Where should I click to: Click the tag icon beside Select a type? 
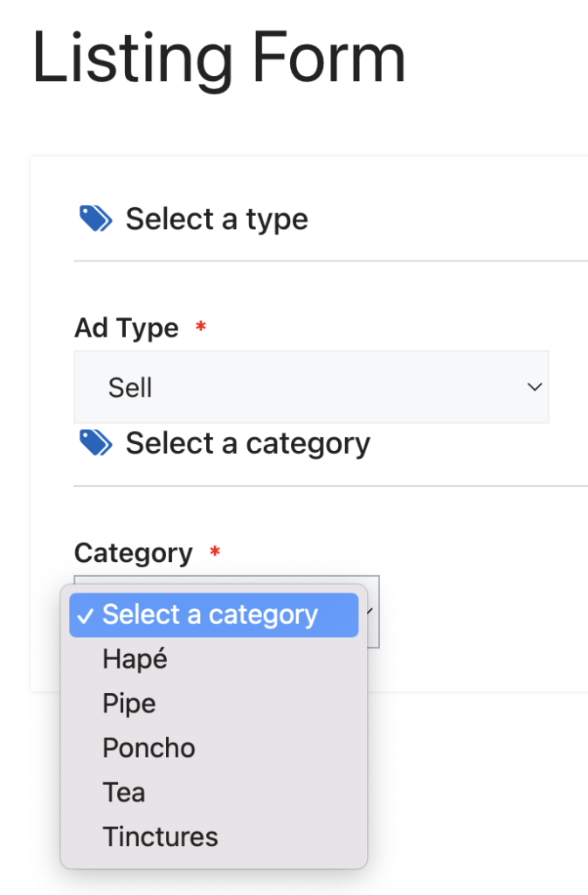95,219
